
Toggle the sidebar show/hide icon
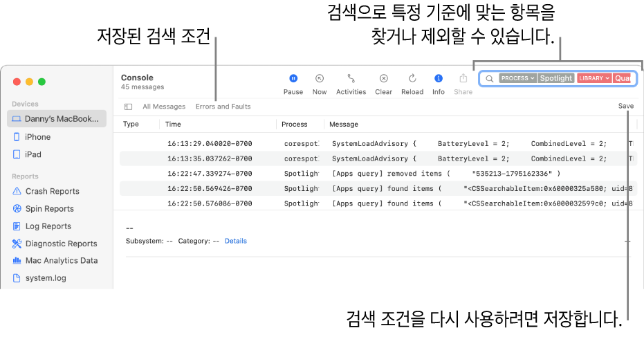128,107
